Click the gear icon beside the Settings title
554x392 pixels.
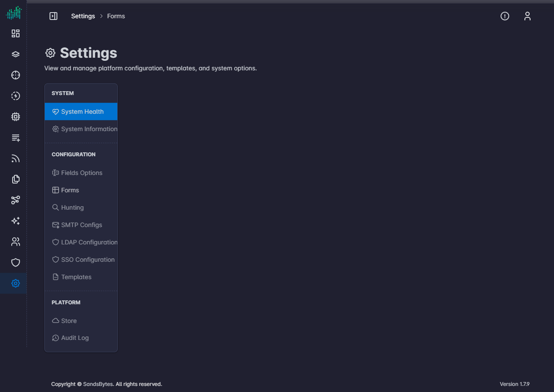coord(50,53)
